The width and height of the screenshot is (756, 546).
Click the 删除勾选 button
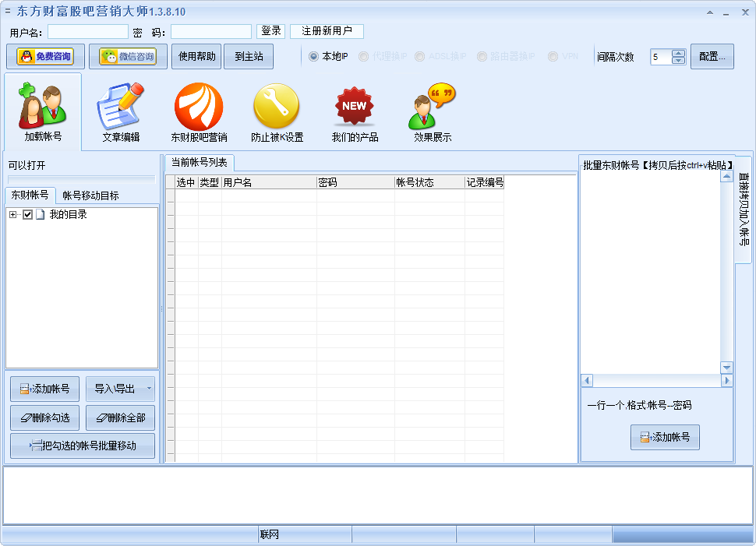45,417
